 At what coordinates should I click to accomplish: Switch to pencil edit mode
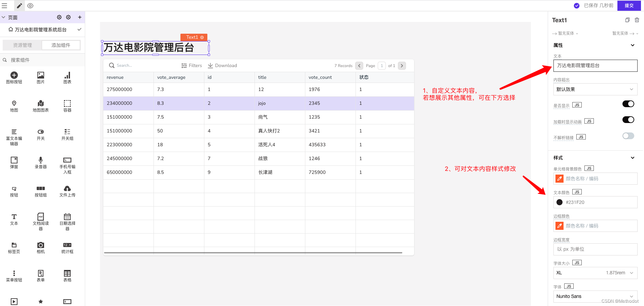pyautogui.click(x=20, y=6)
